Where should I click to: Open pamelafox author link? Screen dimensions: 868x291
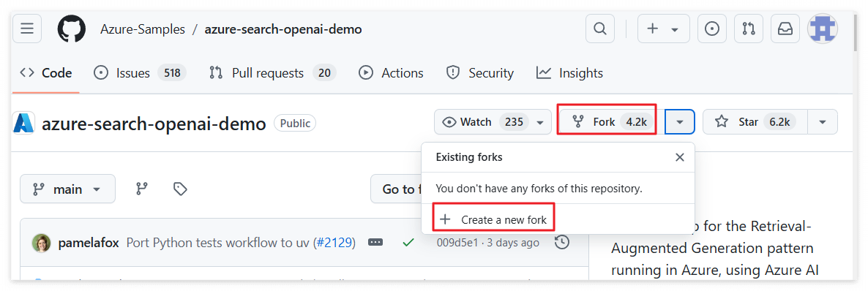pos(89,242)
